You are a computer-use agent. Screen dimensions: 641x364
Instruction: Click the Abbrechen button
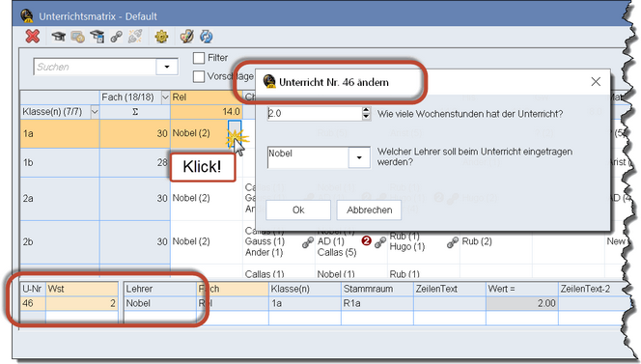369,210
